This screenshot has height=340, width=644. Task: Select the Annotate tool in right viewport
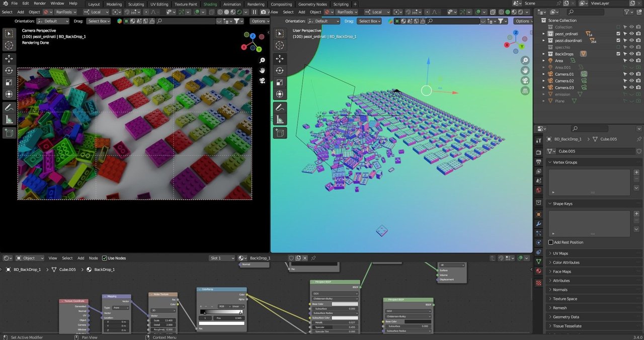coord(280,108)
